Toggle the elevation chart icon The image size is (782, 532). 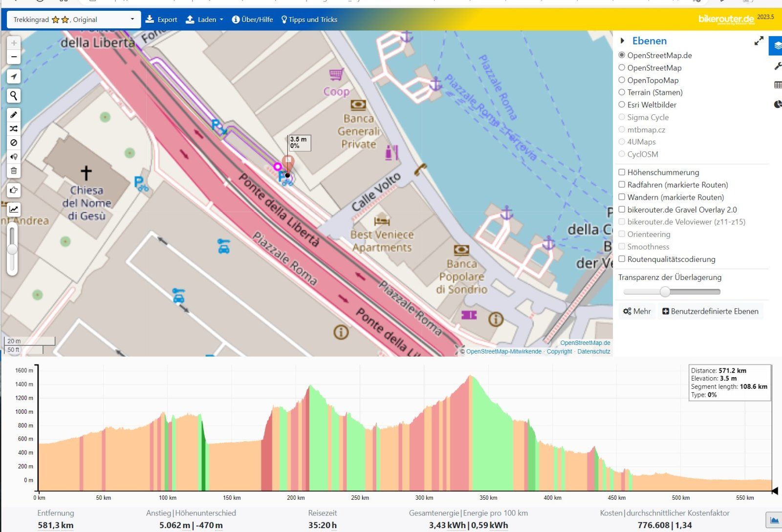pyautogui.click(x=14, y=210)
